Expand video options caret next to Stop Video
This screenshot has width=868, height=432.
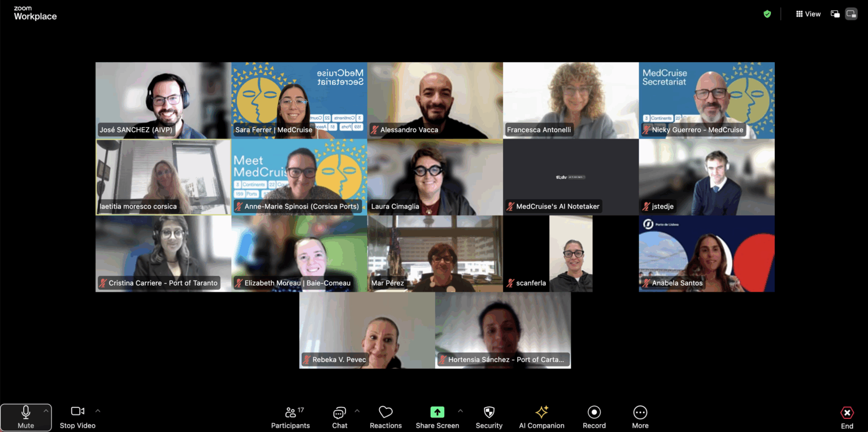point(98,411)
